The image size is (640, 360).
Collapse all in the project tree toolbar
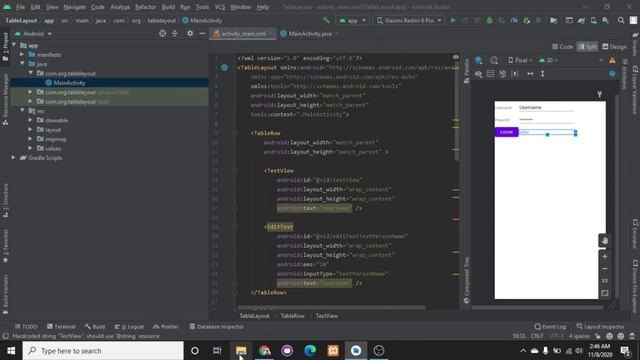(x=175, y=33)
